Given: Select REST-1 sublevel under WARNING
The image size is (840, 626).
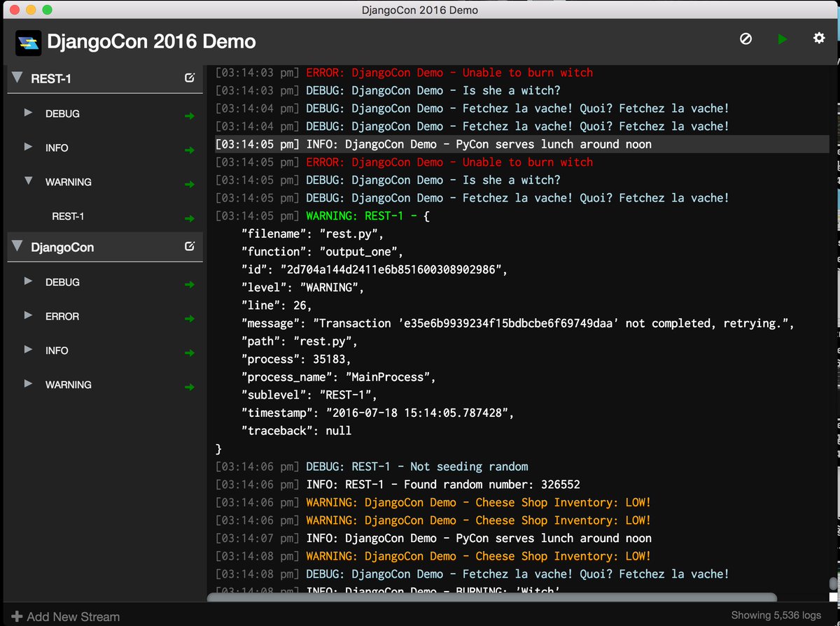Looking at the screenshot, I should pos(68,217).
